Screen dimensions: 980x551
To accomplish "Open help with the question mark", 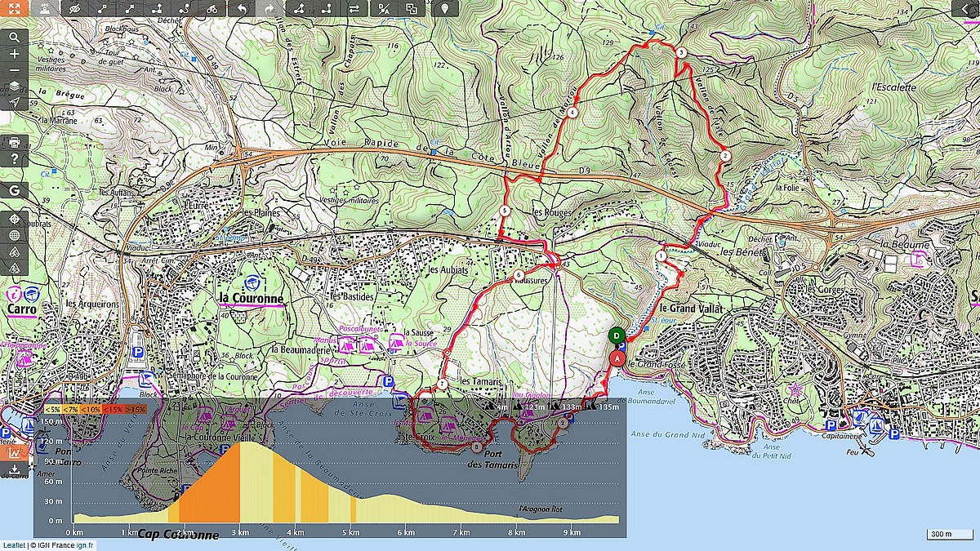I will point(14,158).
